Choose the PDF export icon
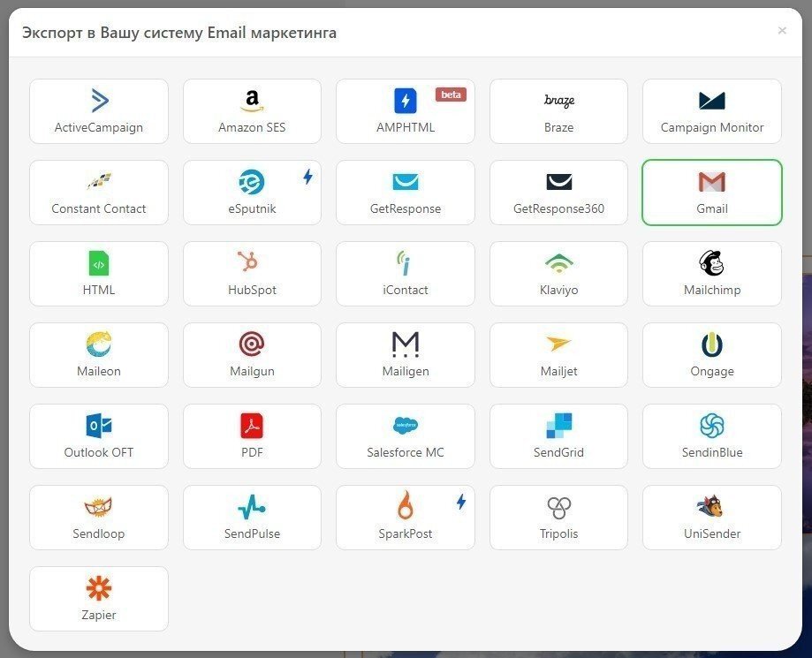Viewport: 812px width, 658px height. pos(252,436)
